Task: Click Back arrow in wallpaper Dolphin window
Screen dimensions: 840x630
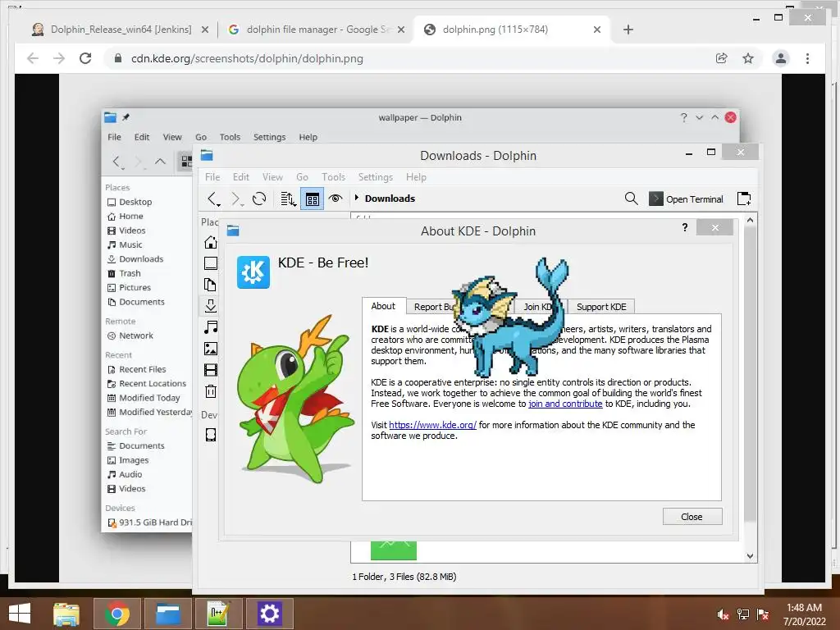Action: (x=116, y=162)
